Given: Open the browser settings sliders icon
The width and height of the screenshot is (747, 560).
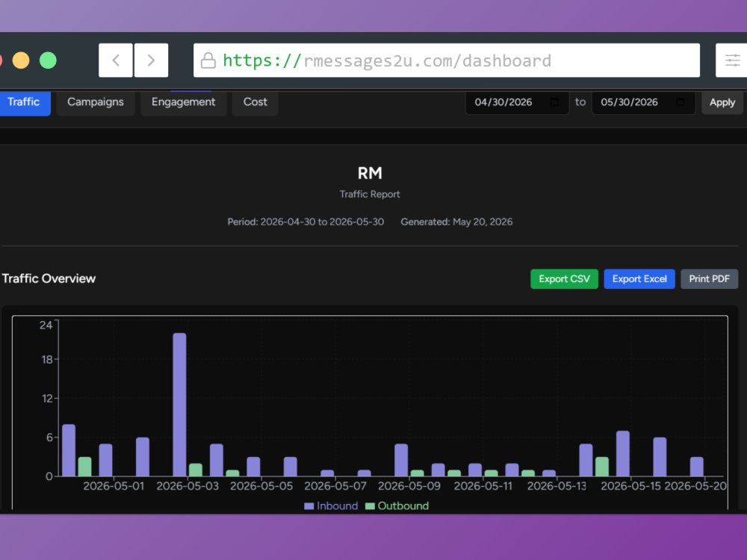Looking at the screenshot, I should pyautogui.click(x=732, y=60).
